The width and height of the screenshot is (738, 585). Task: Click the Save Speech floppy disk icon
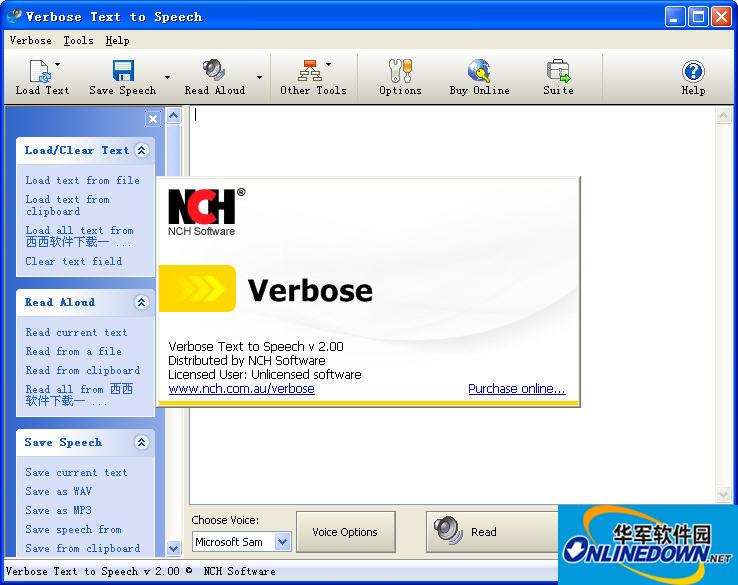point(123,71)
